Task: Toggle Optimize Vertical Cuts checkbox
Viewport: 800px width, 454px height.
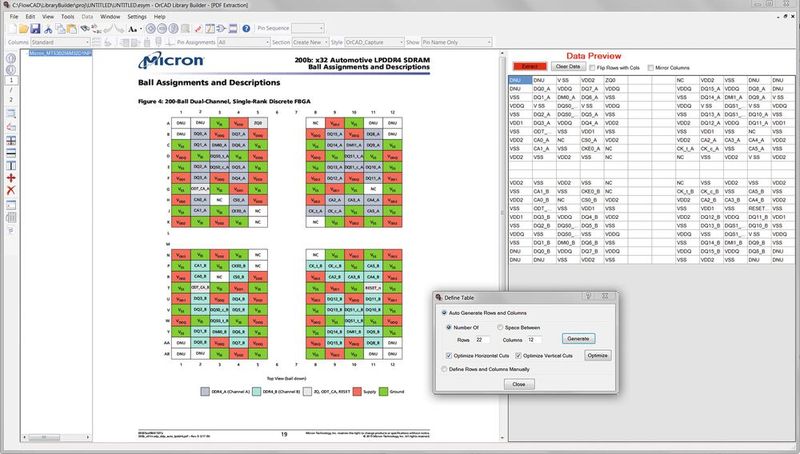Action: pos(518,356)
